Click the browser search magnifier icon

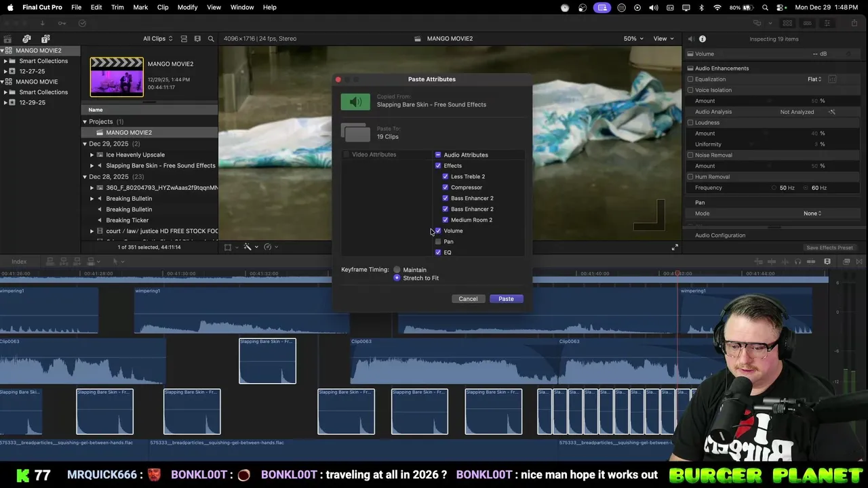211,39
